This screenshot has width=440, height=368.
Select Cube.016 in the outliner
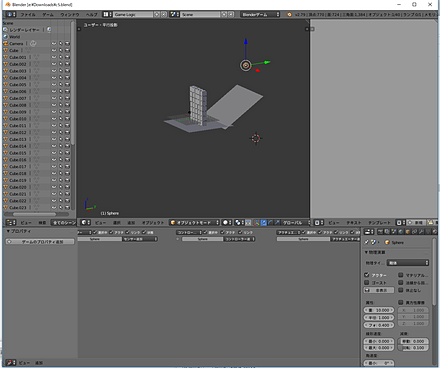[x=18, y=160]
